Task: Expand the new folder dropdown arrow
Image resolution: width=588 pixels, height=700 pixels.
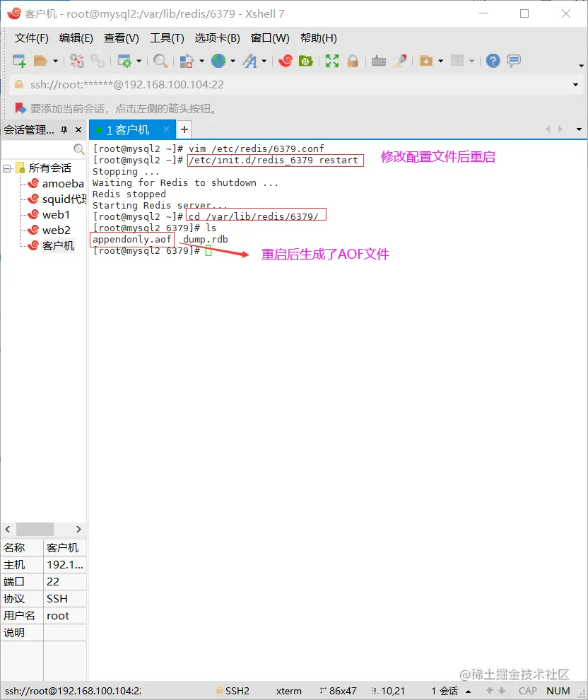Action: [x=441, y=61]
